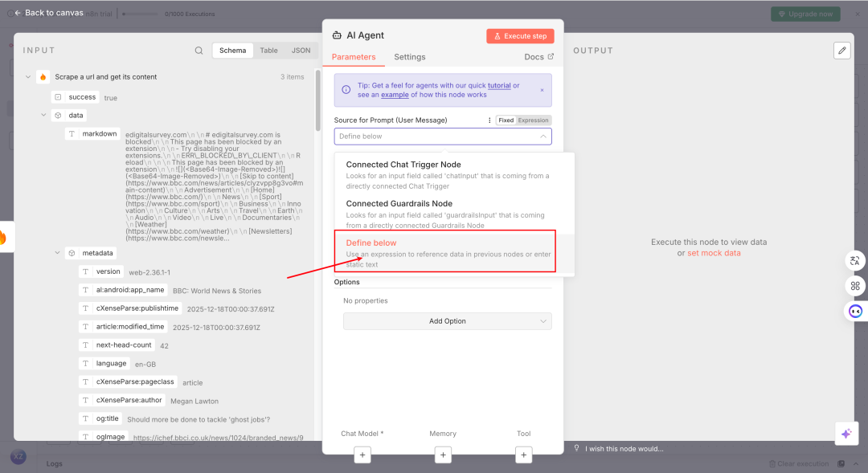Switch to the Parameters tab

coord(354,57)
